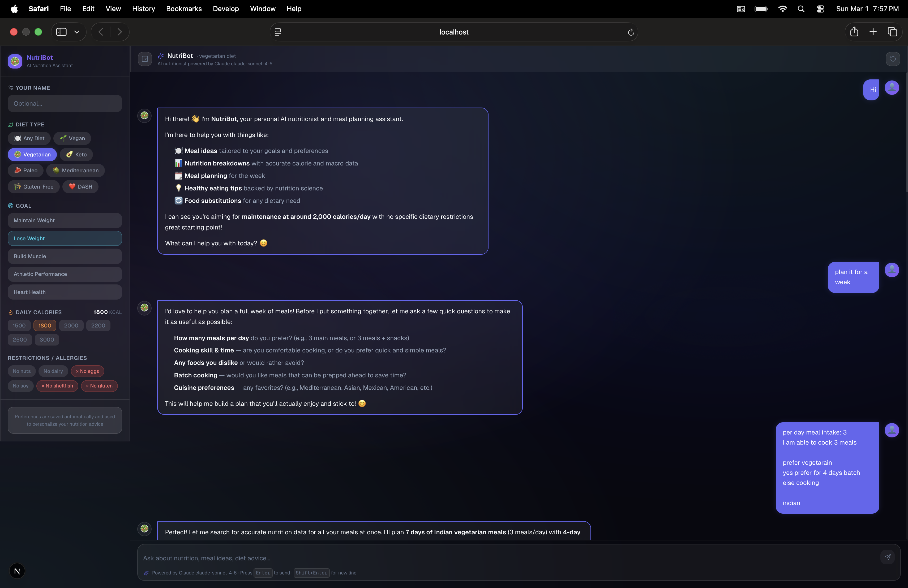
Task: Collapse the sidebar panel icon in chat header
Action: click(x=145, y=59)
